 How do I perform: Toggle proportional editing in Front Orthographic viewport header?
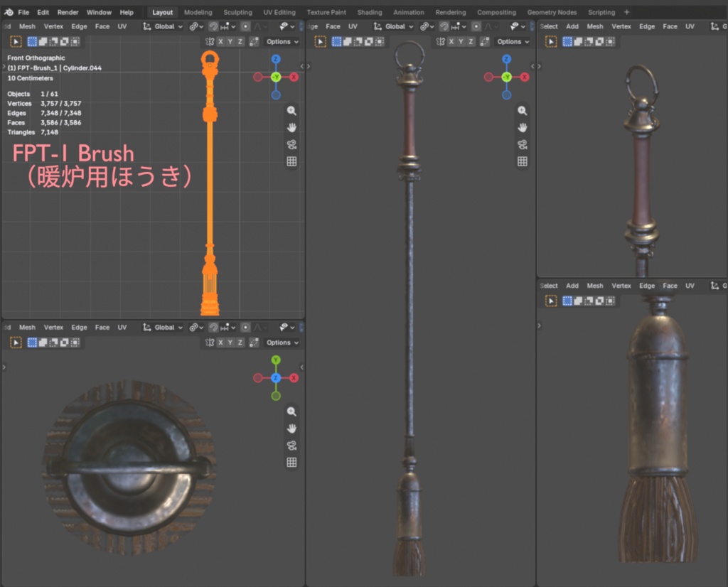click(x=245, y=26)
